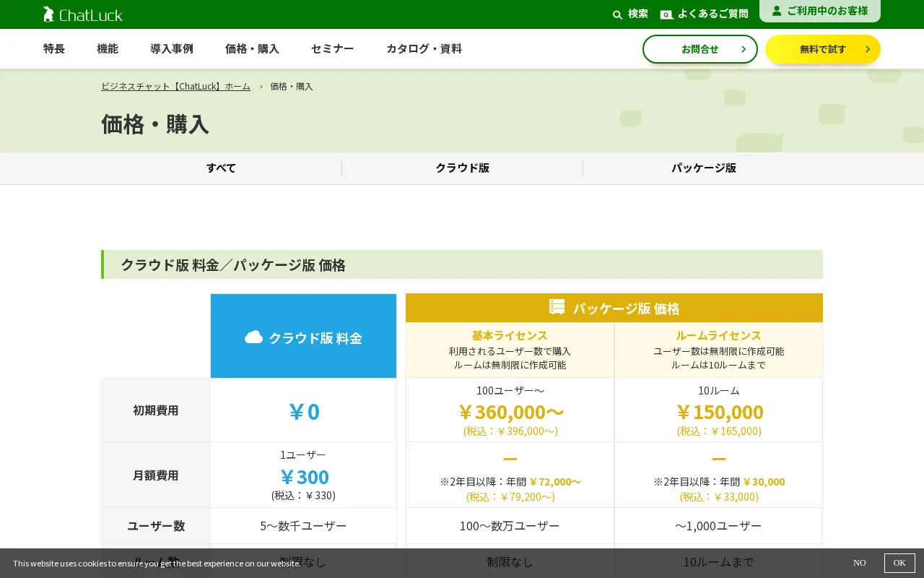Click the cloud icon in クラウド版 料金 header
The height and width of the screenshot is (578, 924).
point(253,337)
